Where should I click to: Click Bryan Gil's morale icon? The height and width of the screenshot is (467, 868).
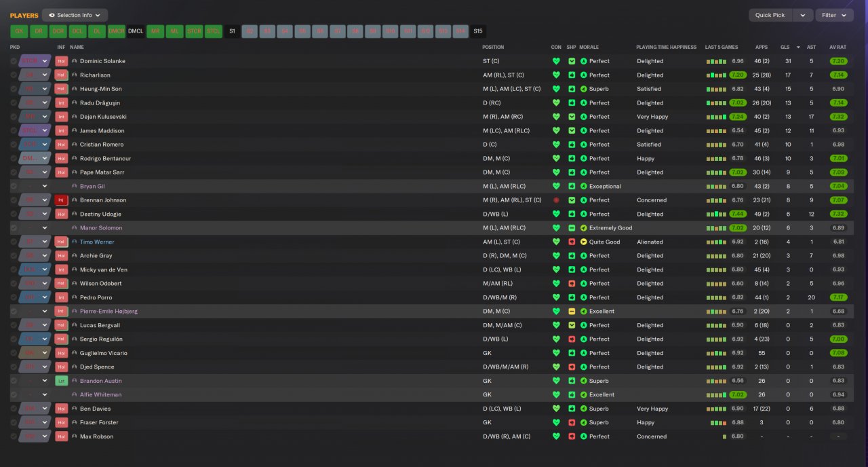[x=583, y=186]
